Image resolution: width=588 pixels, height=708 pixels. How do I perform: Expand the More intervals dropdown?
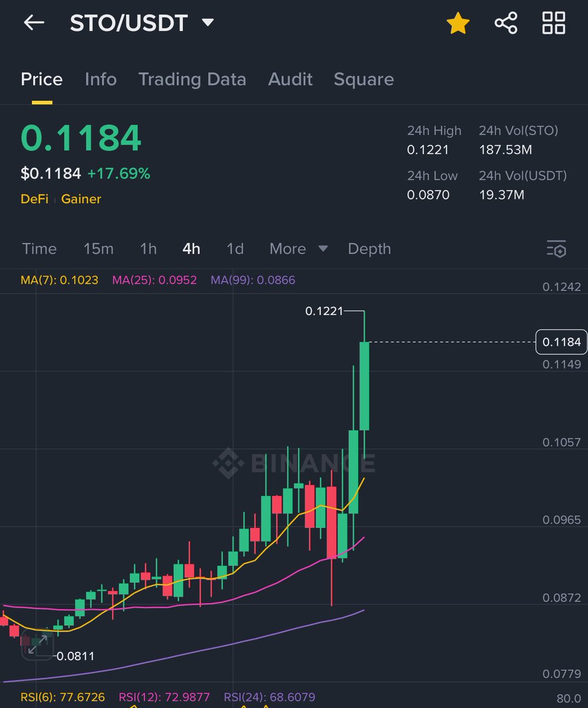point(298,249)
